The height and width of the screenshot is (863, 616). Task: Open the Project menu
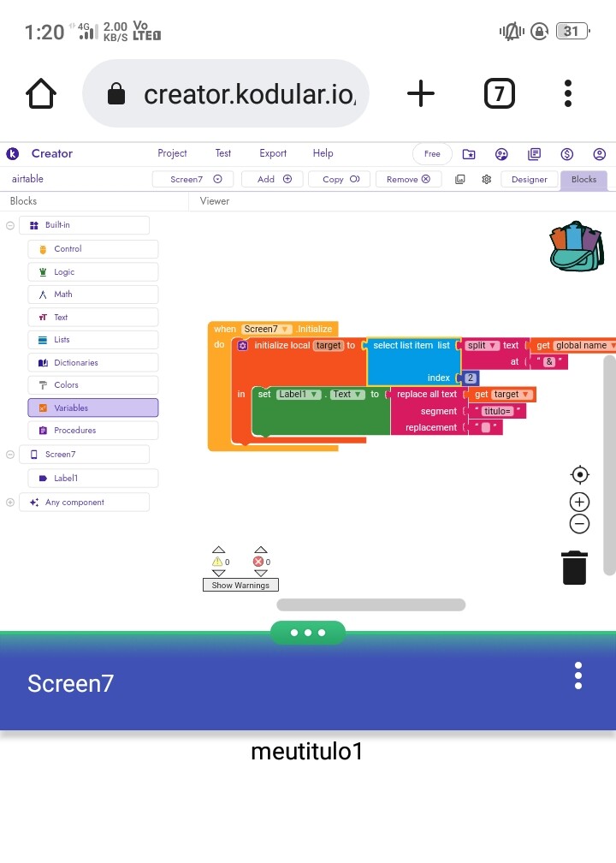pos(172,153)
